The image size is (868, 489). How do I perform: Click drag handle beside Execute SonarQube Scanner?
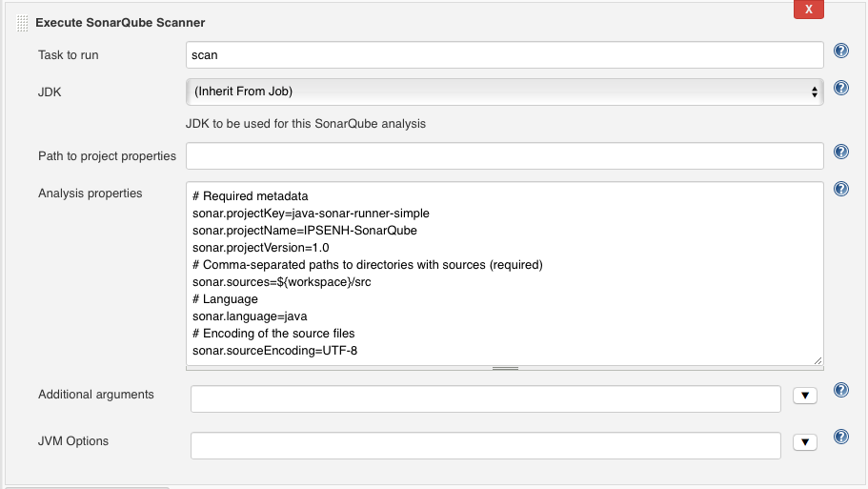point(23,24)
